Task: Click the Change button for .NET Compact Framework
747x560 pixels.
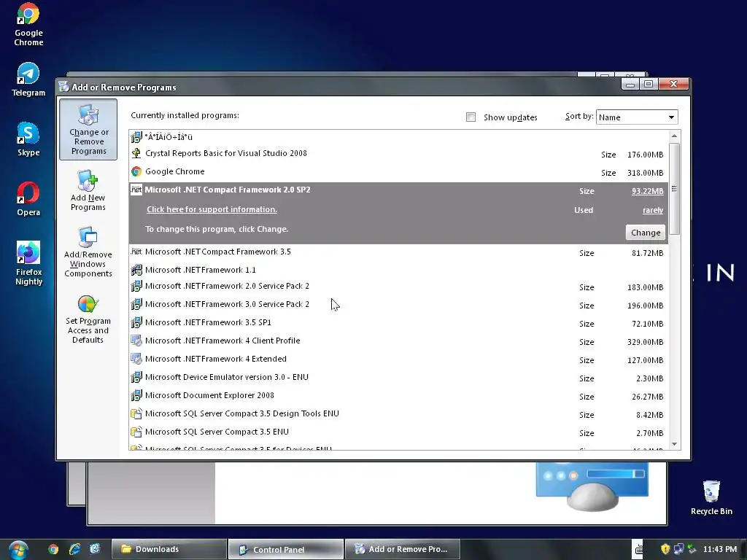Action: [x=645, y=233]
